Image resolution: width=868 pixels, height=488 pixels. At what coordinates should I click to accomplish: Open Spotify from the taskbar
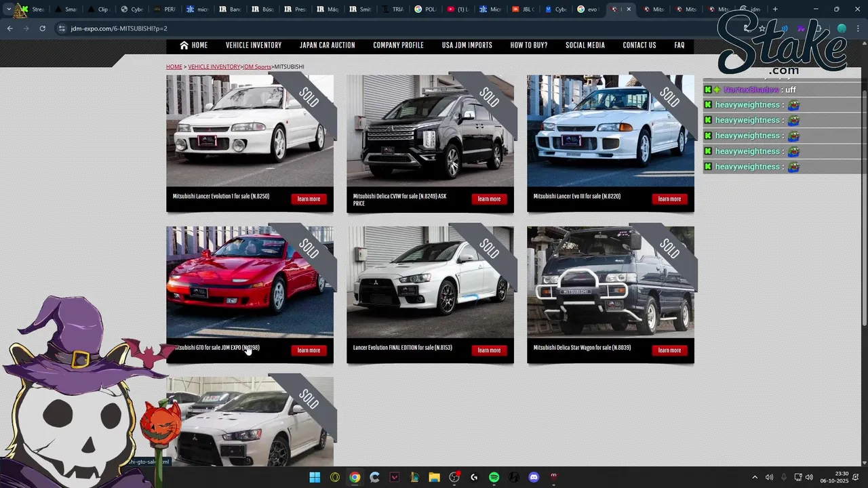click(494, 477)
